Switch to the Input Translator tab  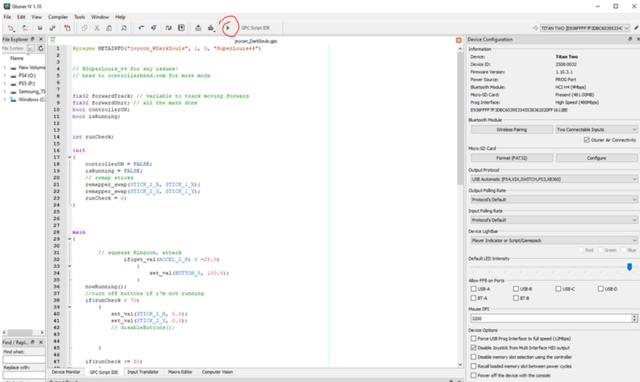(x=143, y=372)
